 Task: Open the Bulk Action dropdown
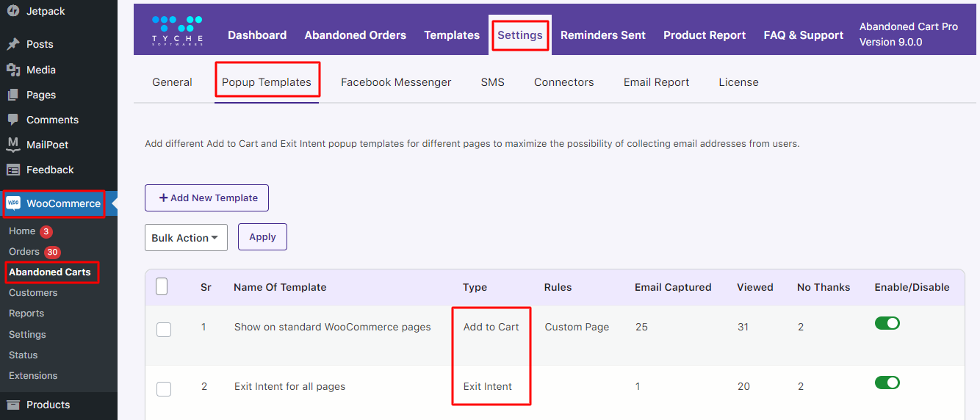[x=186, y=238]
